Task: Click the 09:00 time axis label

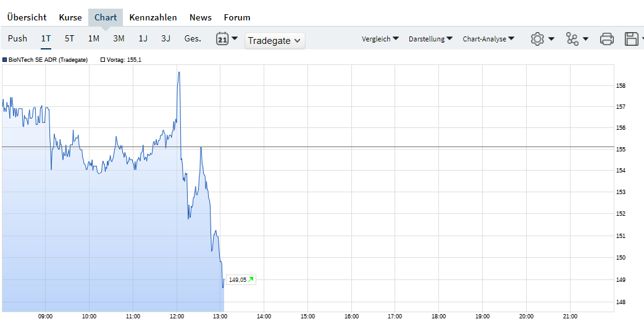Action: [x=45, y=316]
